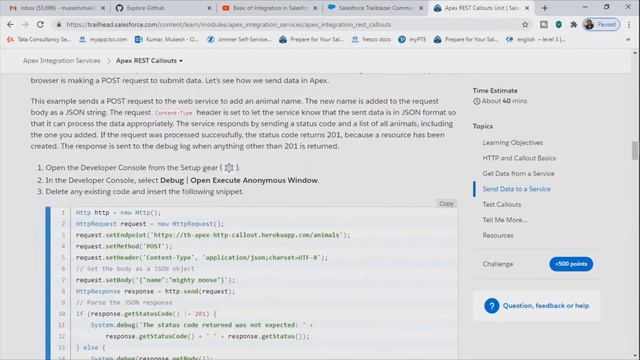This screenshot has height=360, width=640.
Task: Jump to Test Callouts topic
Action: [x=502, y=204]
